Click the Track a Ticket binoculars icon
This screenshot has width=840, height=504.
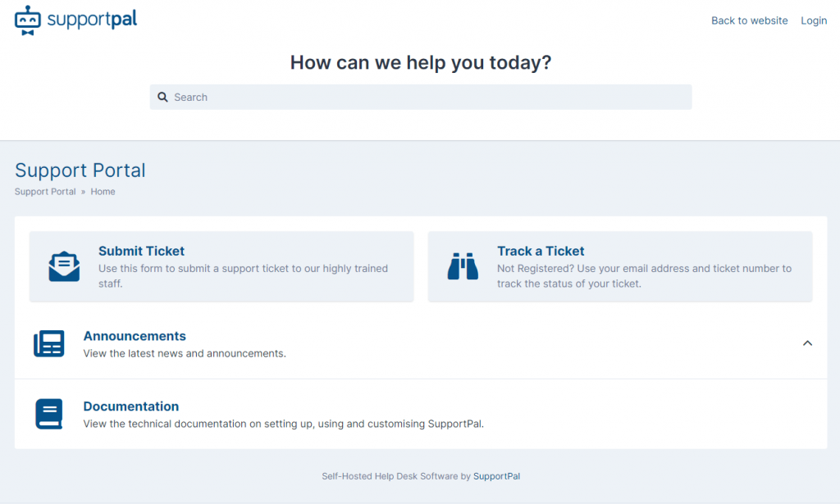(463, 266)
